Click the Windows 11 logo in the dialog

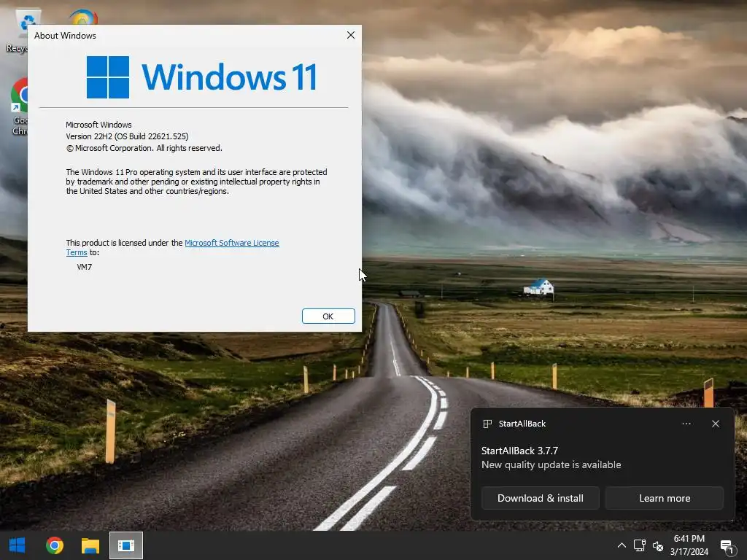(201, 77)
